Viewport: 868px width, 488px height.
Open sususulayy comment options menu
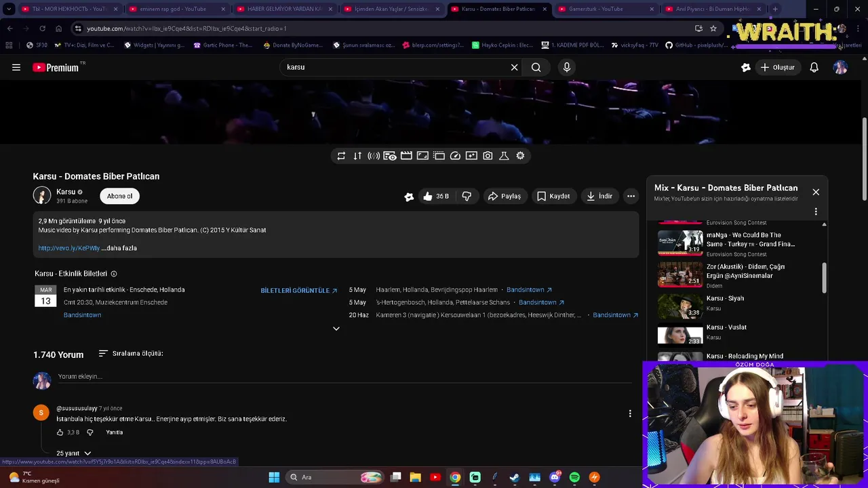point(630,413)
